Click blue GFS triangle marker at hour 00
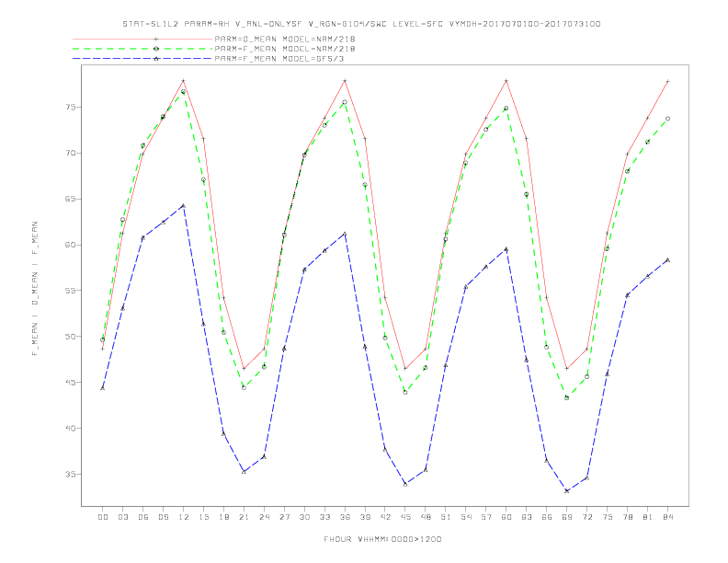Viewport: 728px width, 563px height. [x=103, y=388]
